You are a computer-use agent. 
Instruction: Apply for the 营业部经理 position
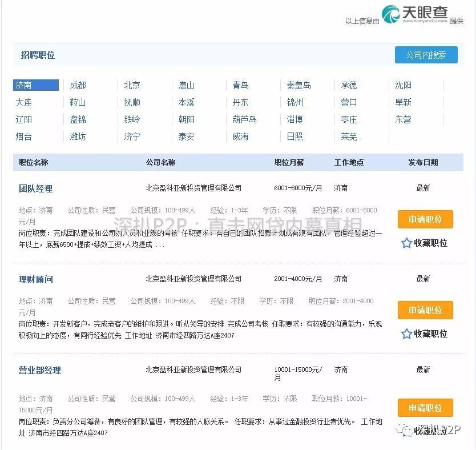[x=425, y=408]
